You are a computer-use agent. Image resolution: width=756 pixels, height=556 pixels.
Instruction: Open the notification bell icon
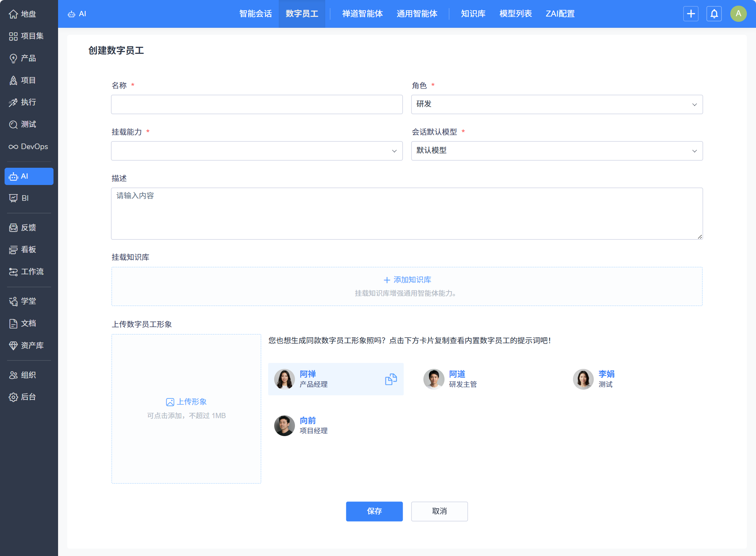point(714,14)
